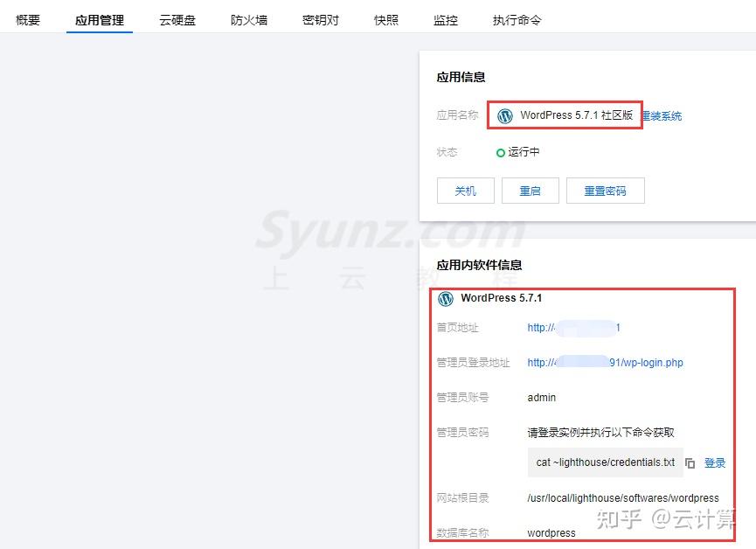Go to the 密钥对 tab
The image size is (756, 549).
coord(321,20)
